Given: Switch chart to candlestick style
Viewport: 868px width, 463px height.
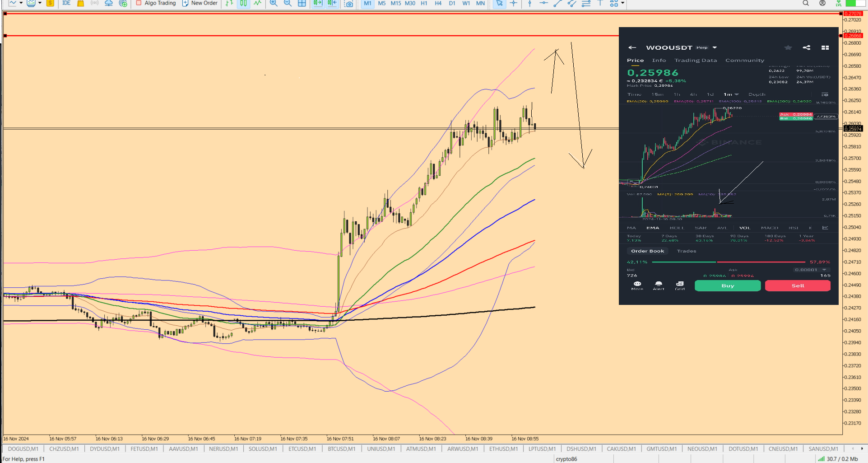Looking at the screenshot, I should tap(243, 3).
